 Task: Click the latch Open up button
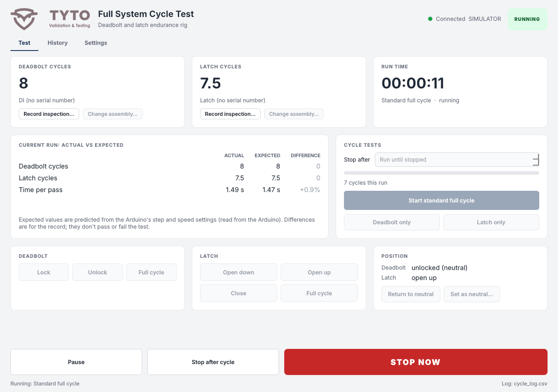319,272
